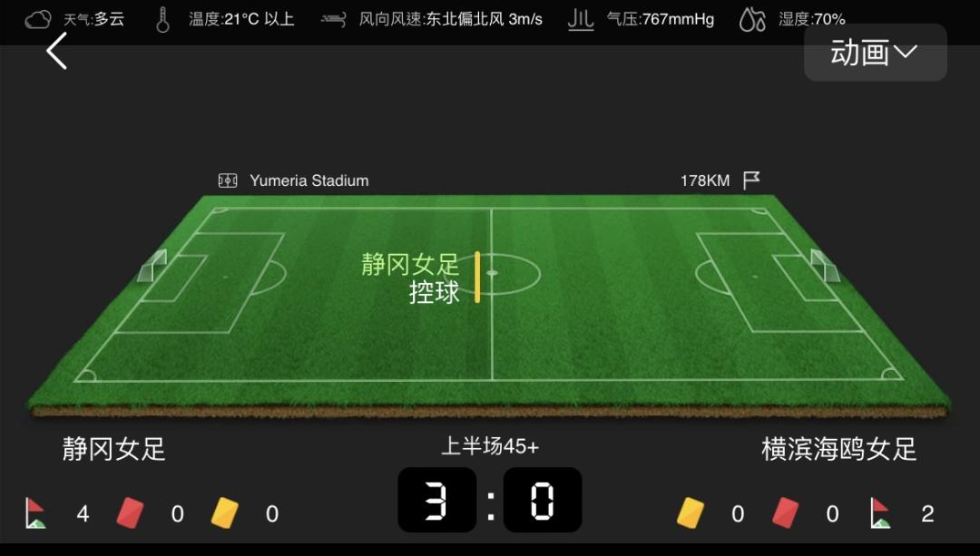The image size is (980, 556).
Task: Click the yellow possession marker on pitch
Action: pyautogui.click(x=477, y=277)
